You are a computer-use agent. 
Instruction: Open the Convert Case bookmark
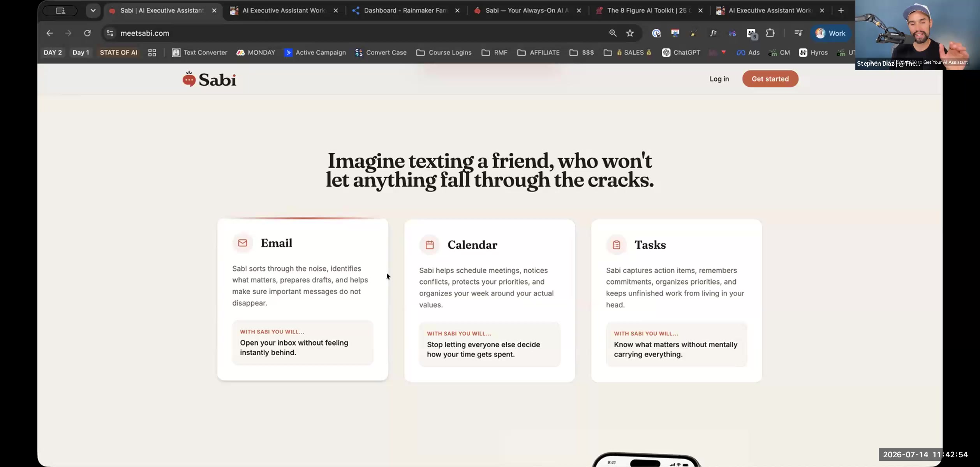tap(381, 53)
